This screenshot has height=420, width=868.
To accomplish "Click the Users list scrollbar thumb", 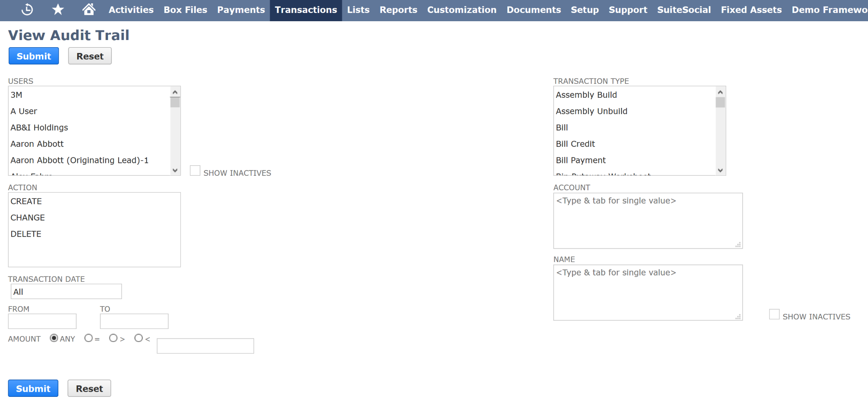I will 175,102.
